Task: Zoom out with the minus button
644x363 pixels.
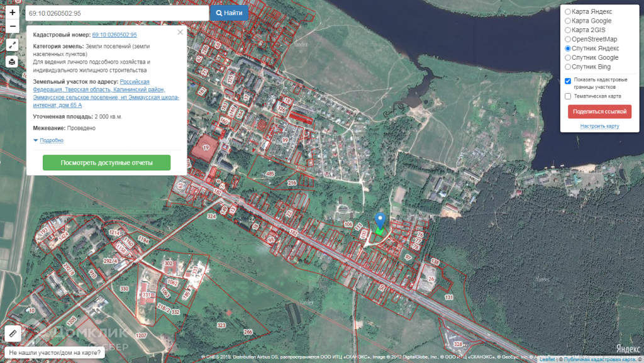Action: (x=13, y=26)
